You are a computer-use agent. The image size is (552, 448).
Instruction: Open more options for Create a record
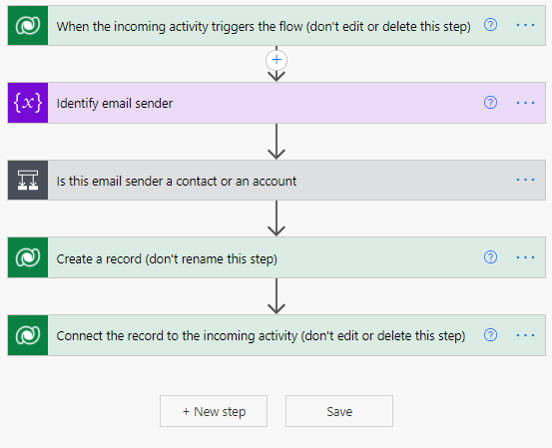[x=525, y=258]
